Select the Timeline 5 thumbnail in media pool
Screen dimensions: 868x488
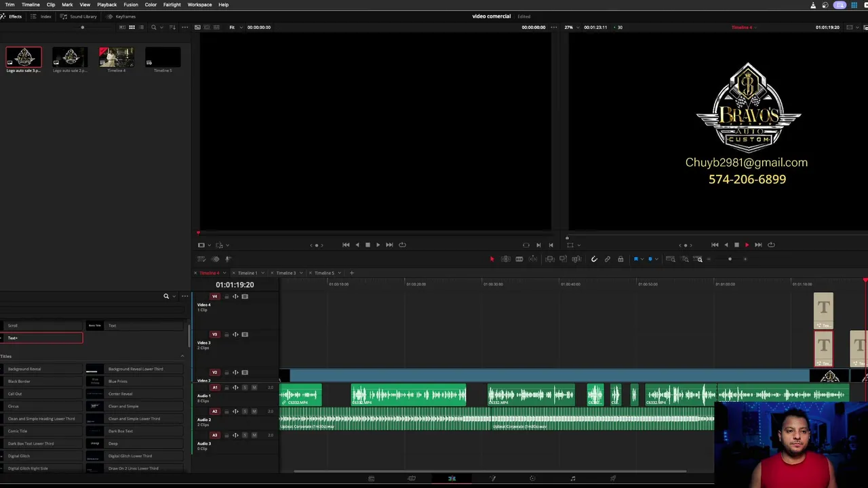tap(162, 57)
